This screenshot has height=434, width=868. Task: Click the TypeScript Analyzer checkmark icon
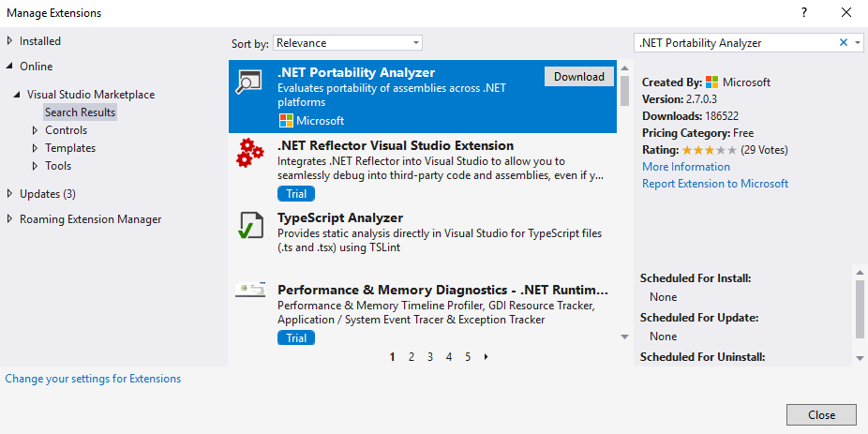(x=251, y=225)
